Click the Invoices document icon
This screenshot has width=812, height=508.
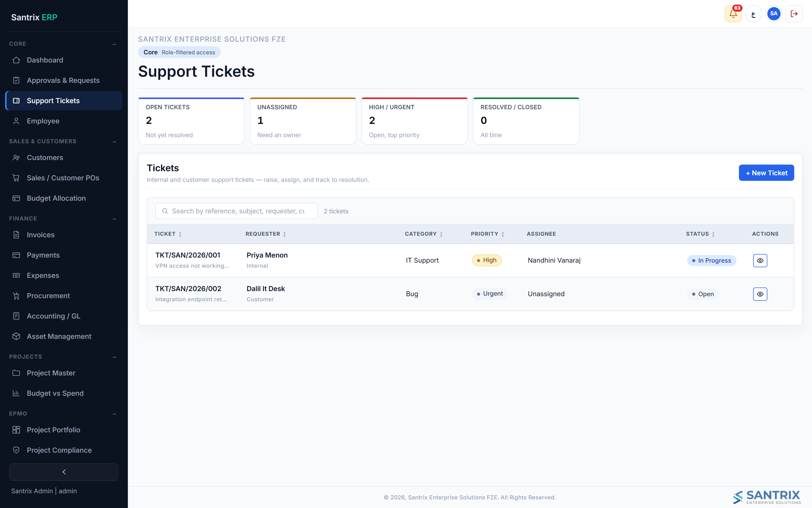click(16, 235)
